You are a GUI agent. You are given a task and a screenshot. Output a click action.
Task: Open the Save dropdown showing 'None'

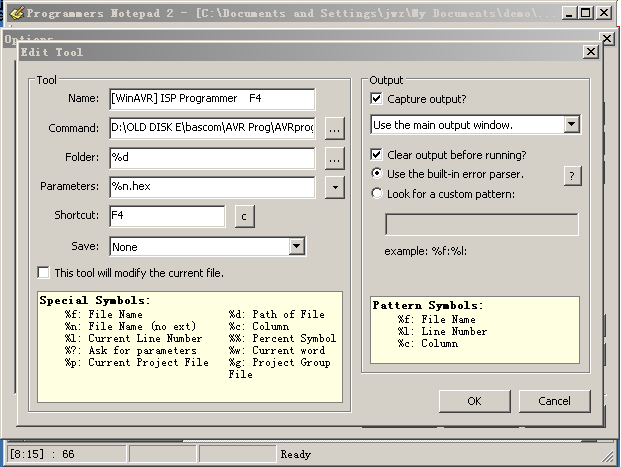[x=296, y=246]
